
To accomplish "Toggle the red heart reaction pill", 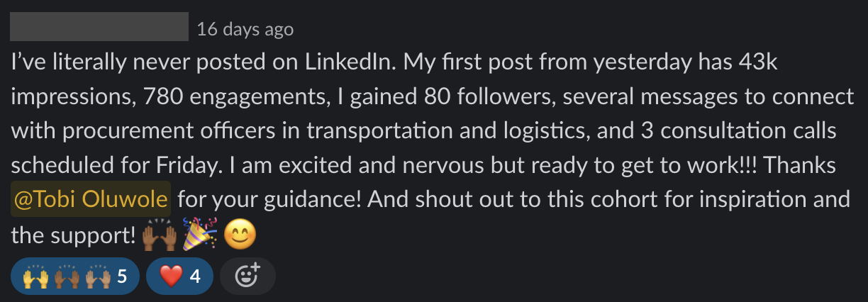I will click(x=180, y=275).
